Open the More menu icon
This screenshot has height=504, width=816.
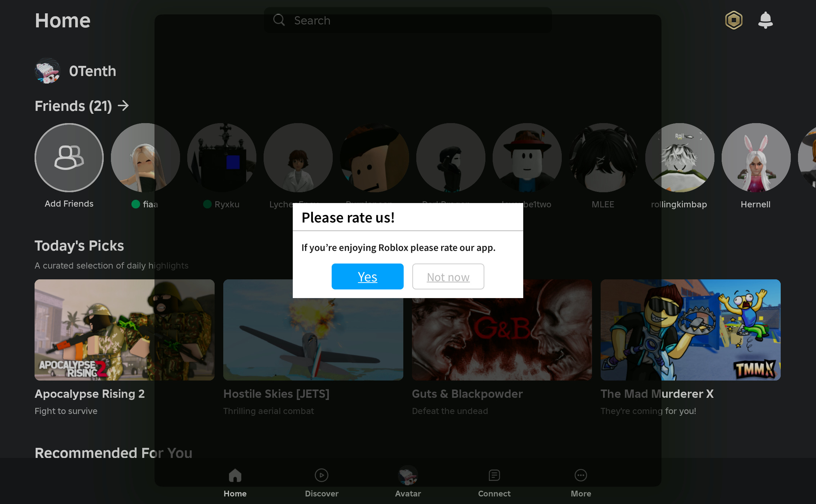[580, 476]
